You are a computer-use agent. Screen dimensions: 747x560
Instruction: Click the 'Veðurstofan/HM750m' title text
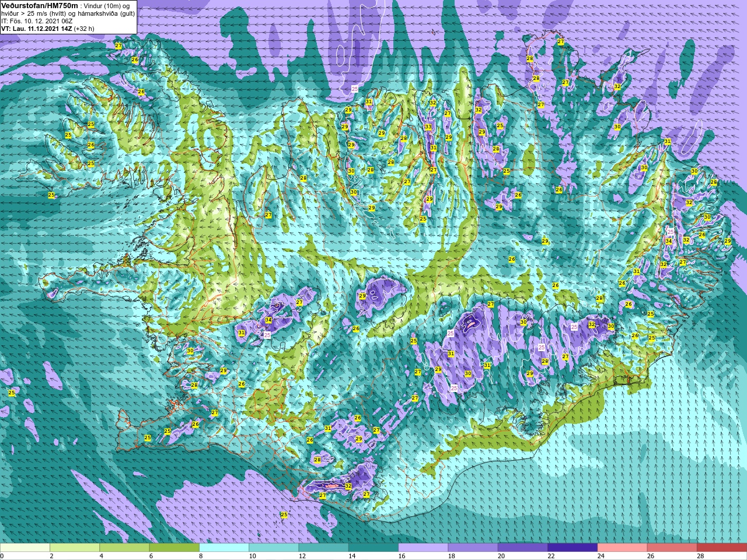[x=39, y=5]
